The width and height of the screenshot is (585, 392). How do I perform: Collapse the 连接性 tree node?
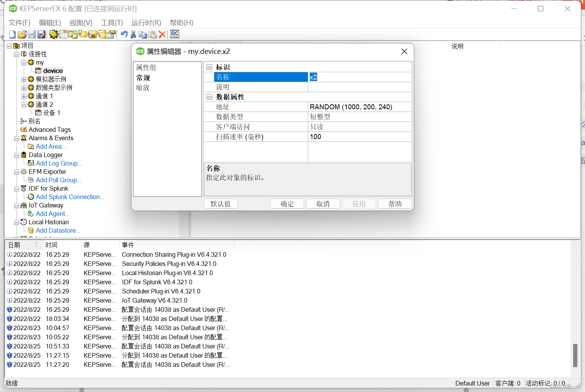(x=16, y=54)
